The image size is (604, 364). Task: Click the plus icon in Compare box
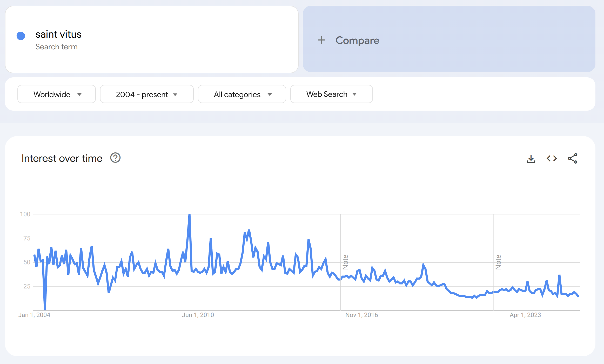(x=321, y=40)
